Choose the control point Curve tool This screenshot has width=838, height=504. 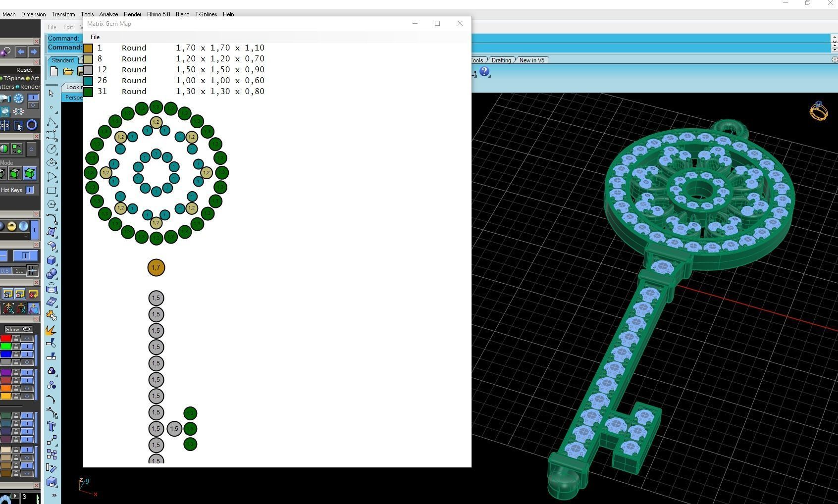52,135
